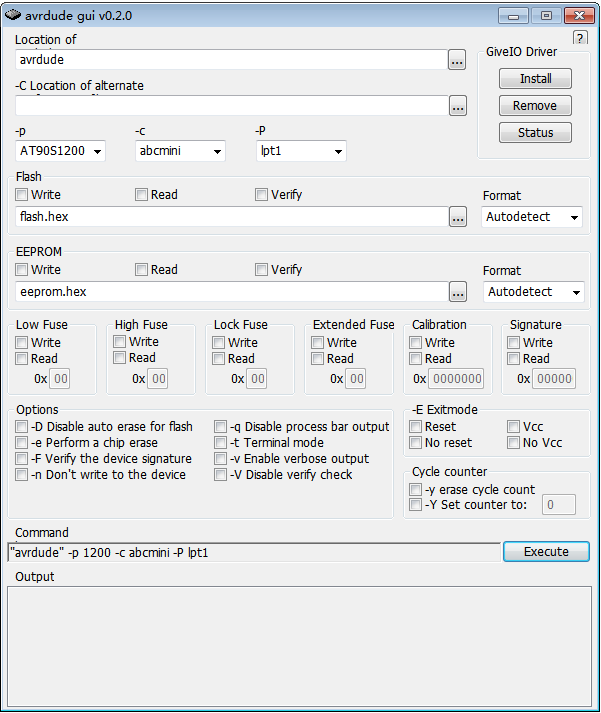Enable Flash Verify checkbox
Viewport: 601px width, 713px height.
261,195
